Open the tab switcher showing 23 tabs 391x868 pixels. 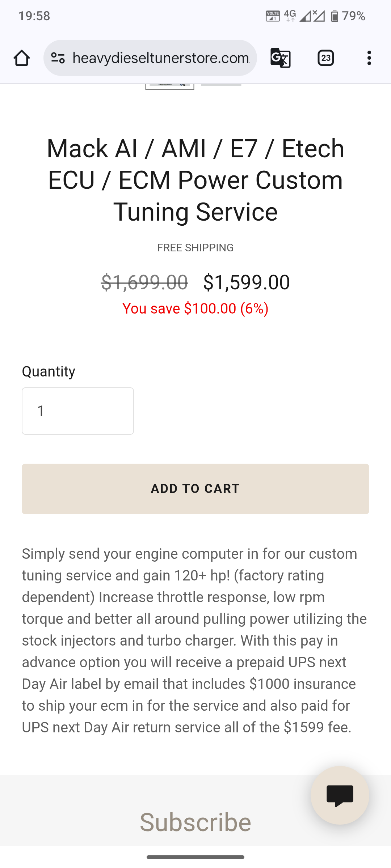(x=326, y=58)
